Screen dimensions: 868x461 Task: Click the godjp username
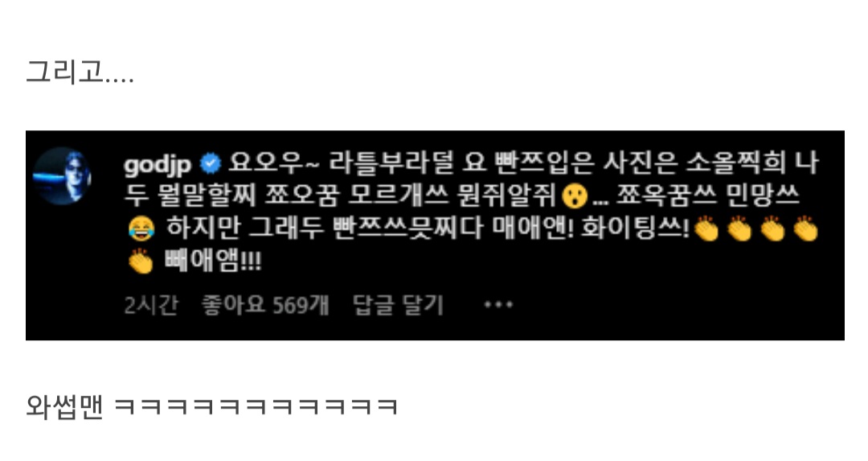(x=158, y=164)
